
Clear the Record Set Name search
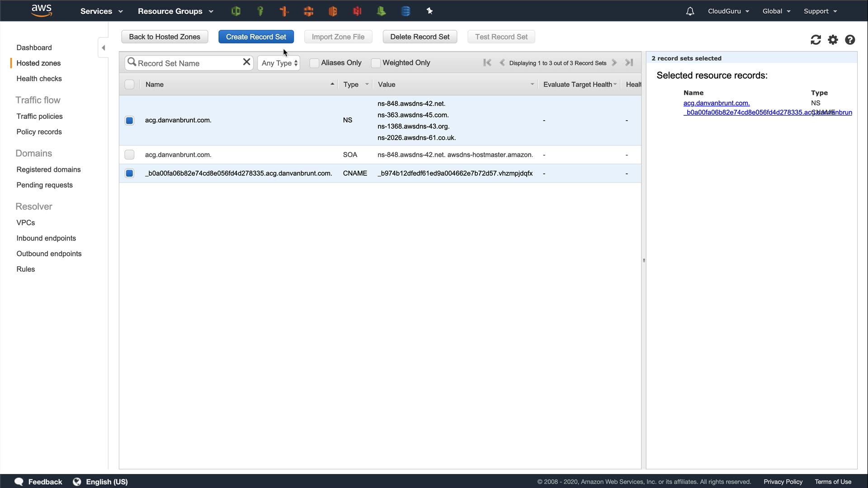(246, 62)
